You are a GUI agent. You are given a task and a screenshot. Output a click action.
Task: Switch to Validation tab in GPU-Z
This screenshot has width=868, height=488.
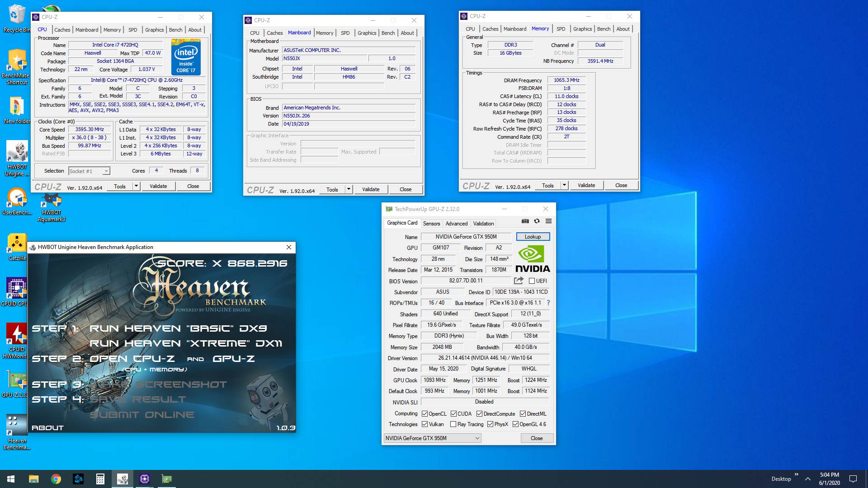483,224
